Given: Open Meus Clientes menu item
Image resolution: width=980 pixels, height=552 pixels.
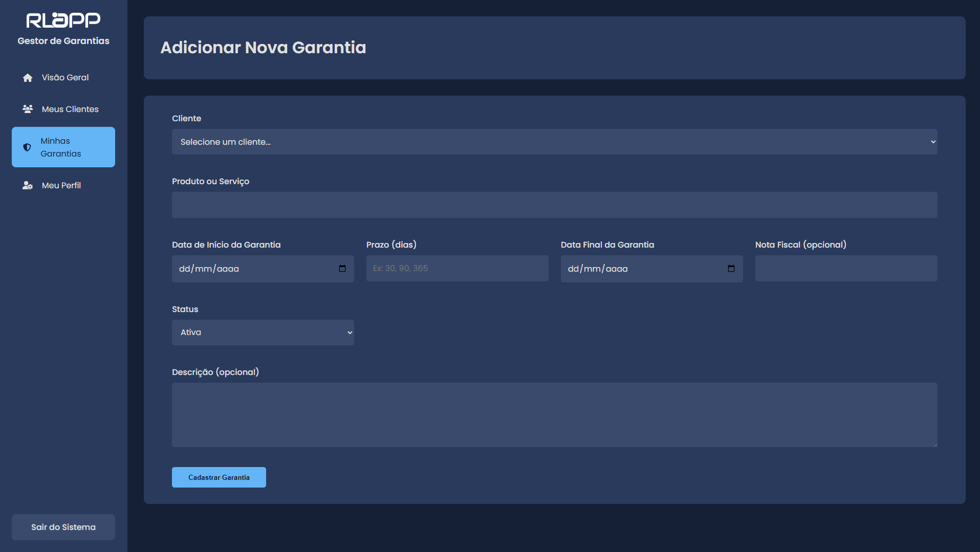Looking at the screenshot, I should click(70, 109).
